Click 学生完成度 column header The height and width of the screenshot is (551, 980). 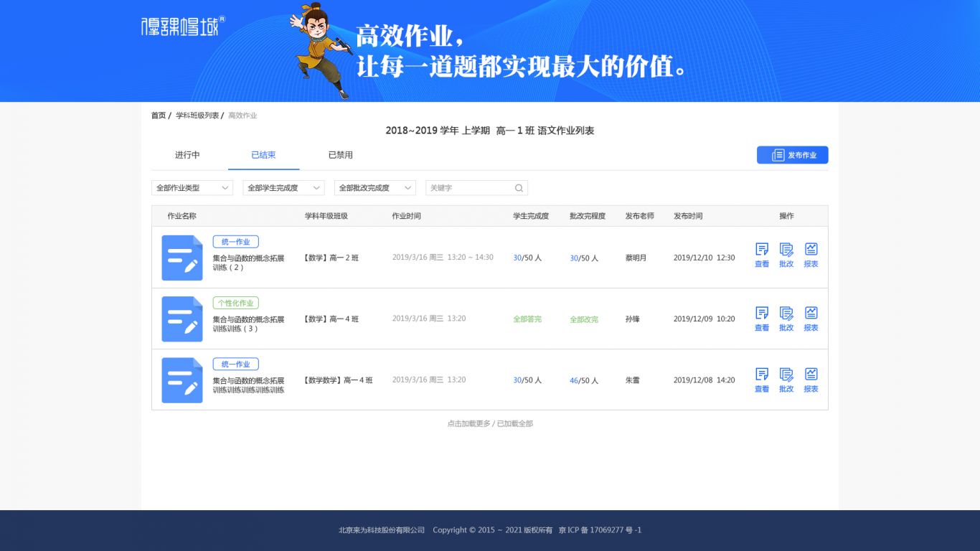click(x=531, y=216)
